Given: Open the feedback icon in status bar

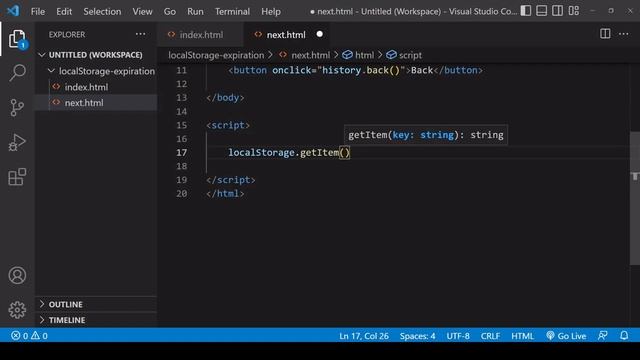Looking at the screenshot, I should tap(603, 336).
